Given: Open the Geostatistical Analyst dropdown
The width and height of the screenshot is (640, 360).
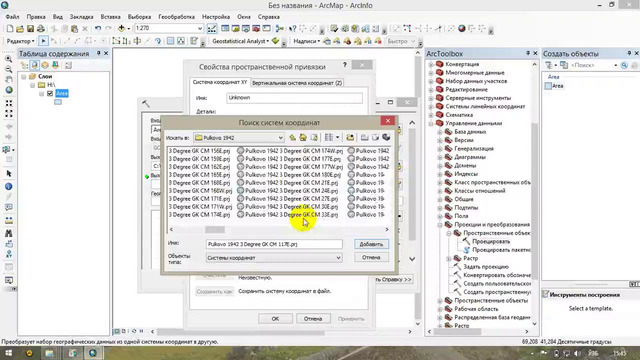Looking at the screenshot, I should click(240, 41).
